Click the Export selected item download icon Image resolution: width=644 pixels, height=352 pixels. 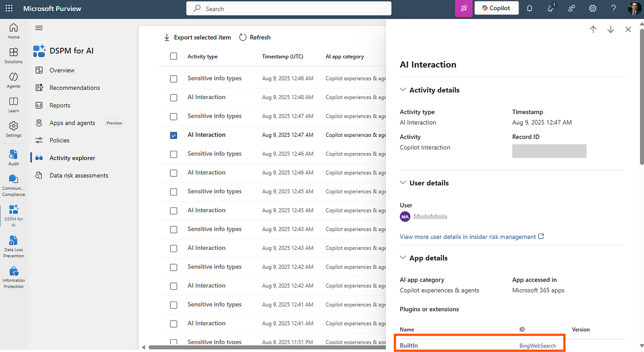pyautogui.click(x=167, y=37)
